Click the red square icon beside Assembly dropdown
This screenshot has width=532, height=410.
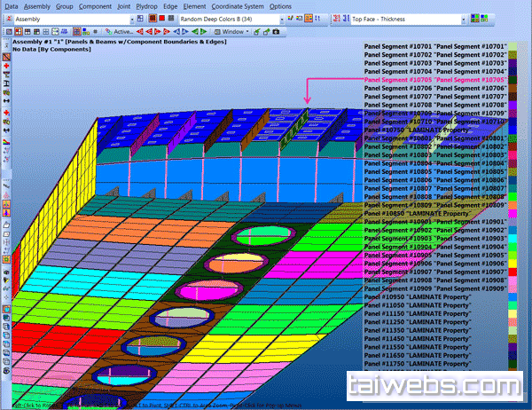coord(163,18)
